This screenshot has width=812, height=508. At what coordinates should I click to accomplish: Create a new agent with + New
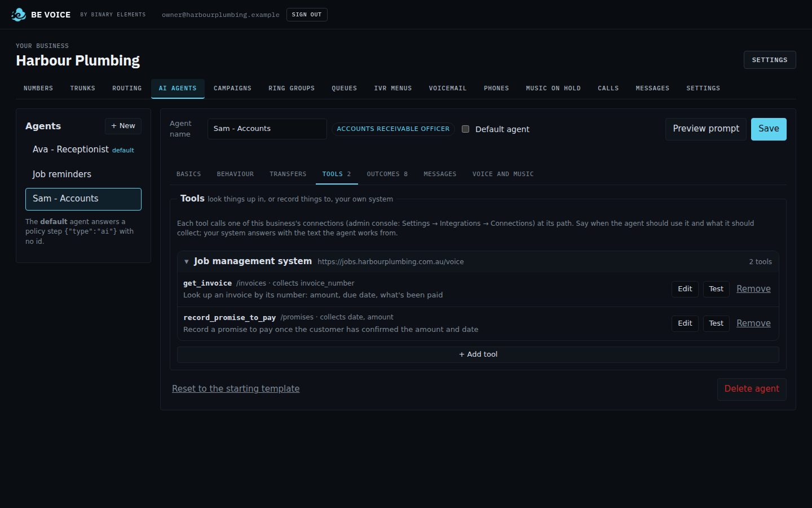click(x=123, y=126)
